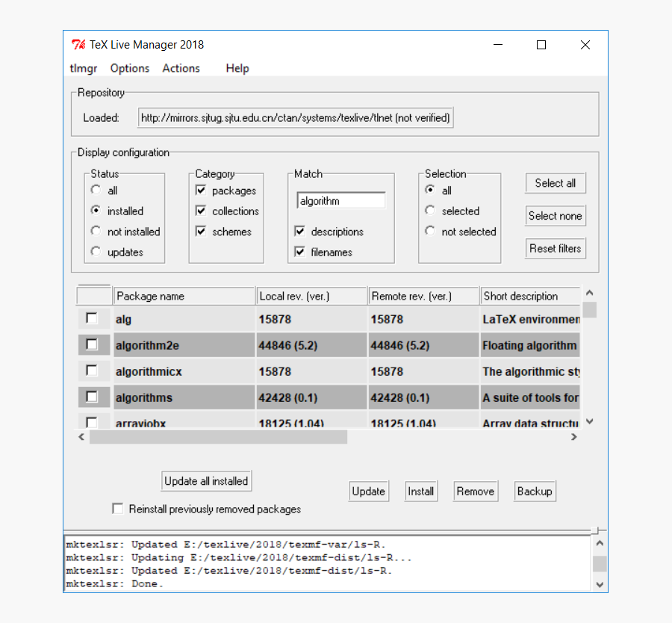Click the log pane scrollbar thumb
This screenshot has height=623, width=672.
click(x=600, y=564)
